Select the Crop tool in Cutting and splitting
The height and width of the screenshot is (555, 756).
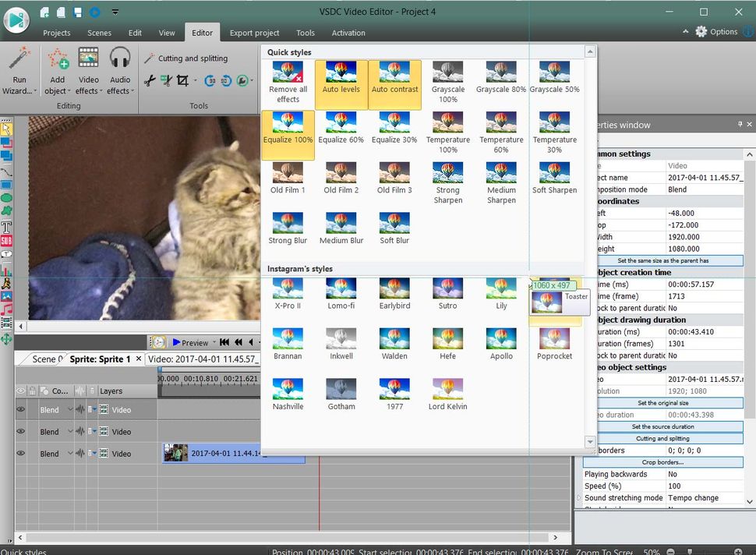[x=182, y=80]
